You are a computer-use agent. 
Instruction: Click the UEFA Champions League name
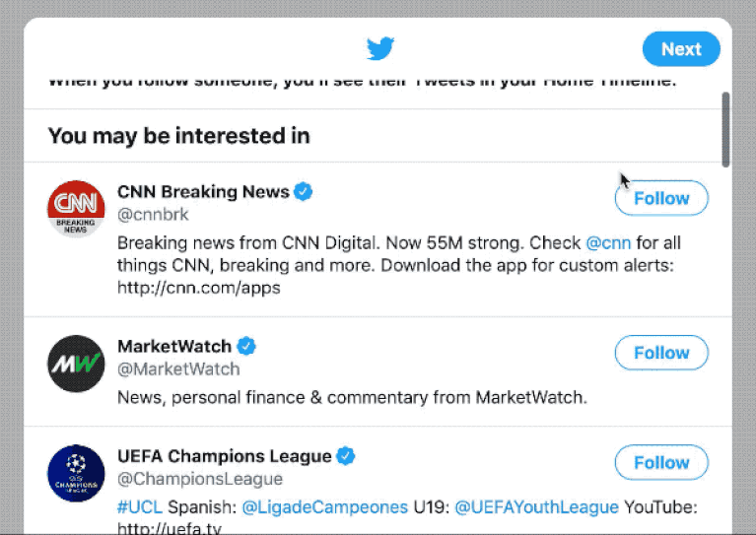(x=225, y=456)
